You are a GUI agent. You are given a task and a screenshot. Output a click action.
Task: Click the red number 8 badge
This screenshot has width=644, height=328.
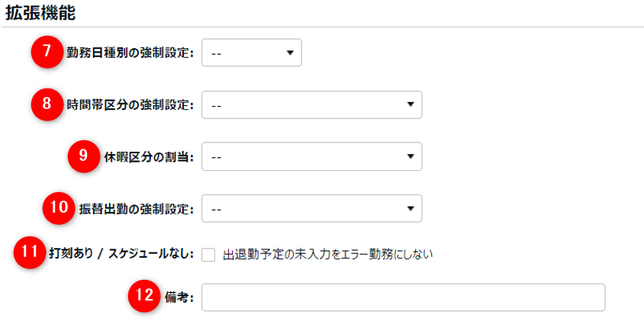coord(47,105)
